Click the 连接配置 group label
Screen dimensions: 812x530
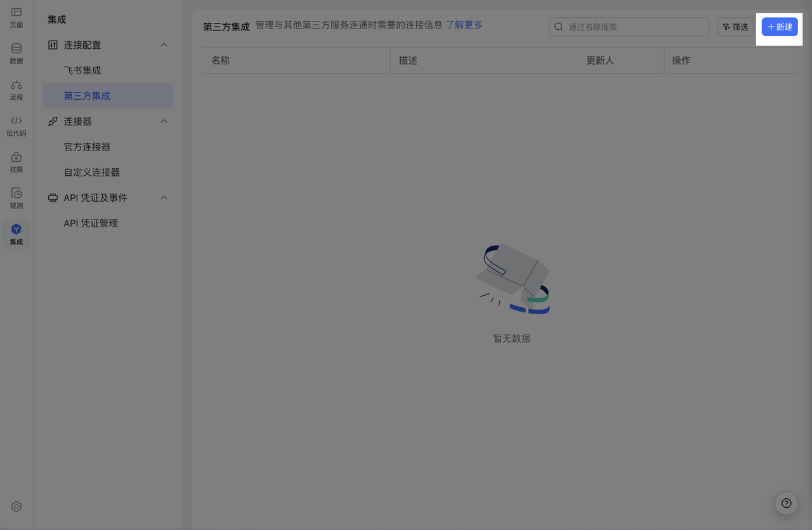coord(82,45)
